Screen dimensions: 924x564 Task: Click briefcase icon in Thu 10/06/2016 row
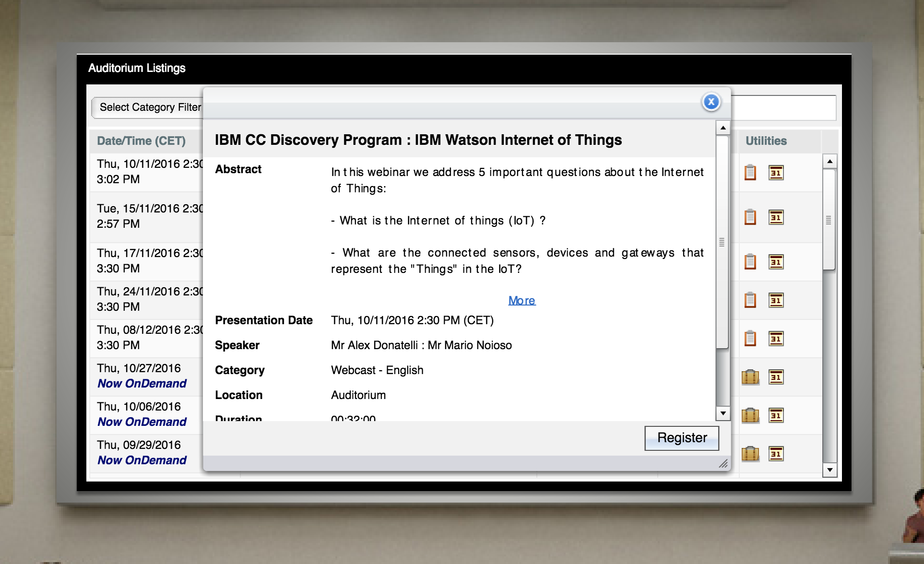pos(750,415)
